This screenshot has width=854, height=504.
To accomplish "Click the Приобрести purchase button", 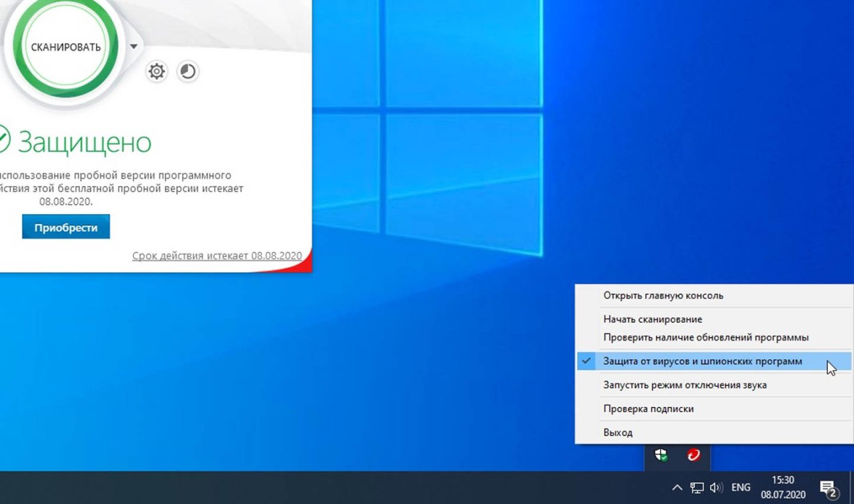I will [65, 226].
